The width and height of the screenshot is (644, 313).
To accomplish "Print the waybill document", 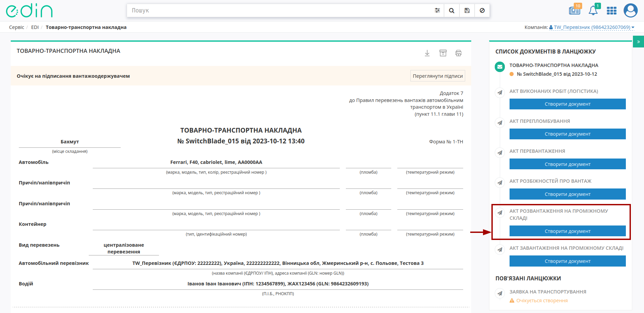I will pos(458,53).
